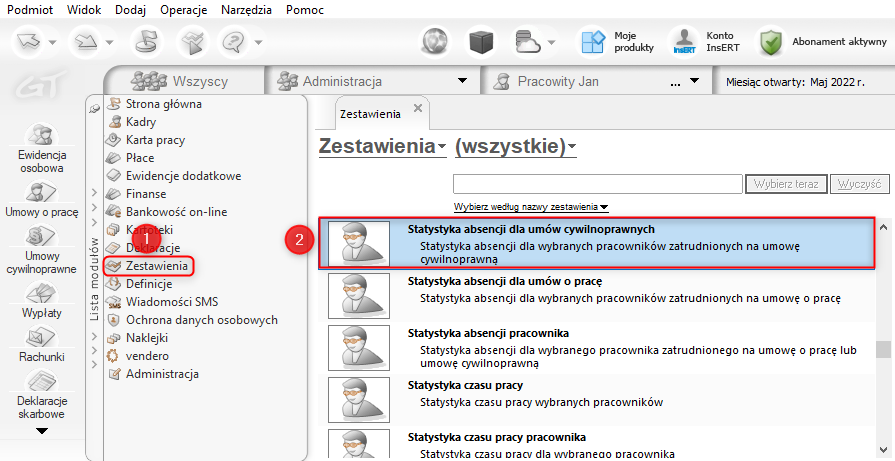The height and width of the screenshot is (461, 895).
Task: Select Statystyka absencji pracownika report
Action: point(596,347)
